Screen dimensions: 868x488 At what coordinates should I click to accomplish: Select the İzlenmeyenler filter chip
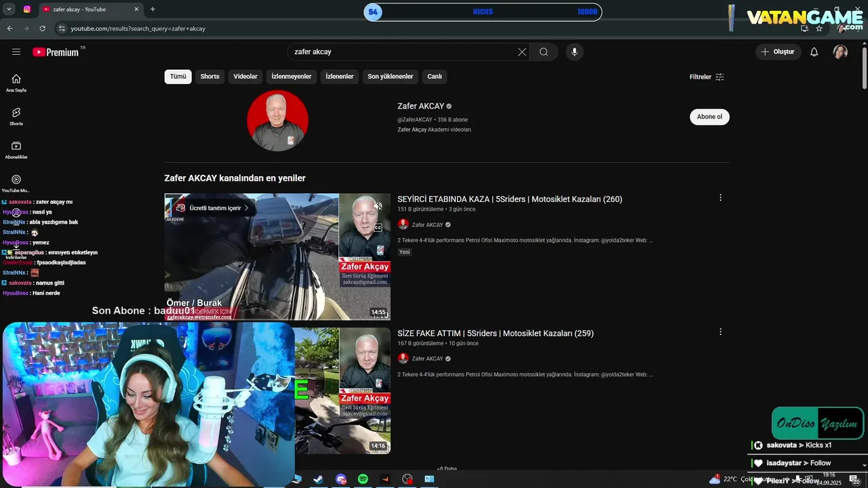[292, 77]
